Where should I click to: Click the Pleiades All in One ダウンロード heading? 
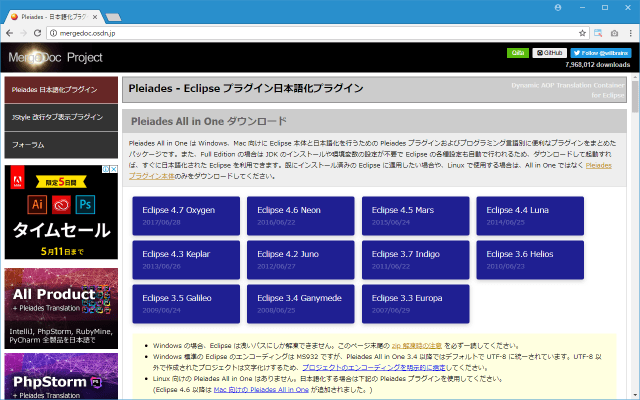click(209, 121)
